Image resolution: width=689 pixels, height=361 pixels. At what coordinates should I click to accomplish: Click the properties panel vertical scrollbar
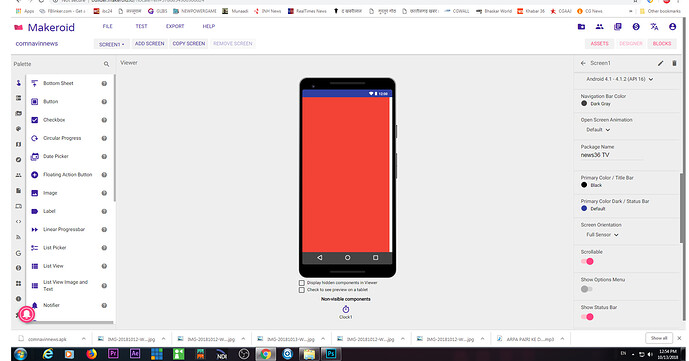tap(682, 208)
